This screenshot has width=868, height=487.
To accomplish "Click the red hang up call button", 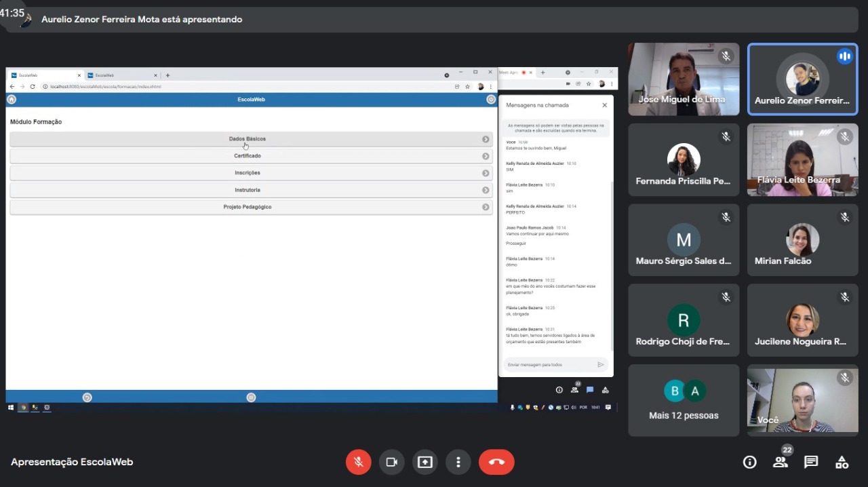I will pos(496,462).
